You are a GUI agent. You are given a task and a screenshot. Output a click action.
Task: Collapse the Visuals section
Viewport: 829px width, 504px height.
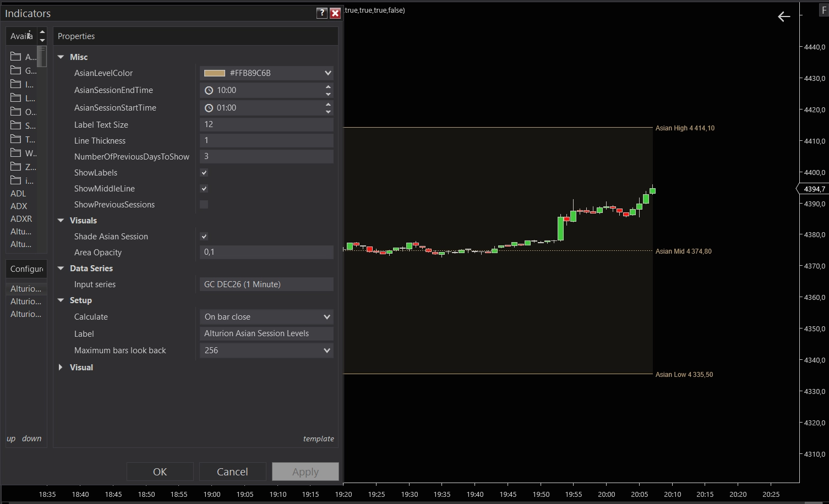click(61, 221)
